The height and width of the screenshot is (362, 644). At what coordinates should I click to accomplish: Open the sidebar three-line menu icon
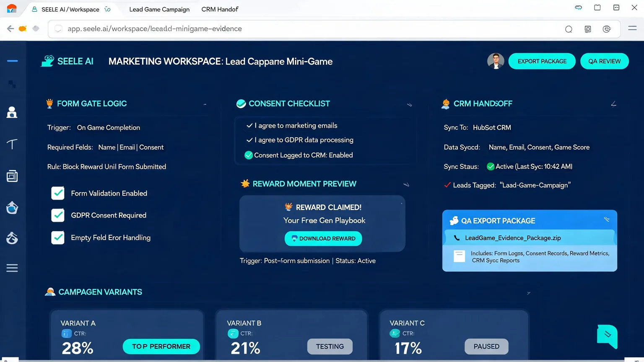(x=12, y=268)
